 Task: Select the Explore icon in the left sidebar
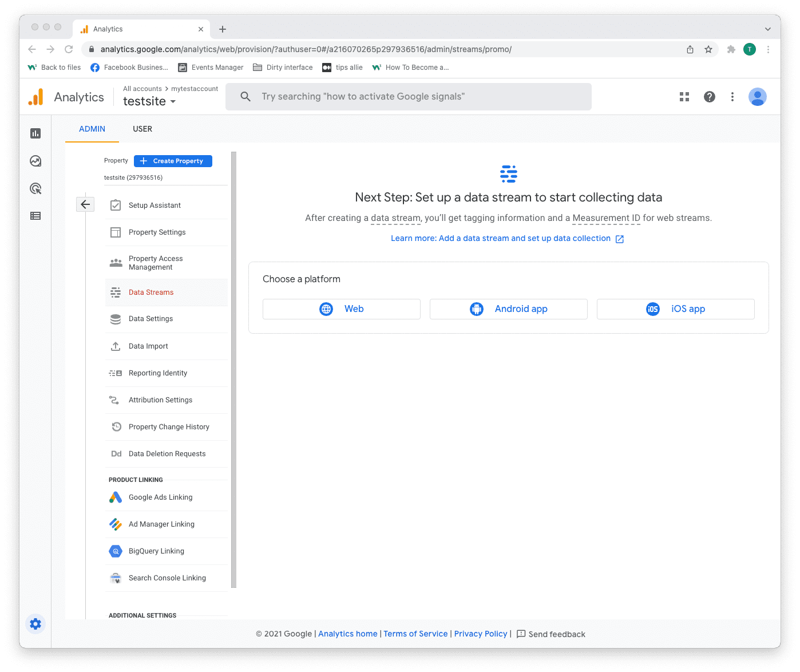(x=35, y=161)
